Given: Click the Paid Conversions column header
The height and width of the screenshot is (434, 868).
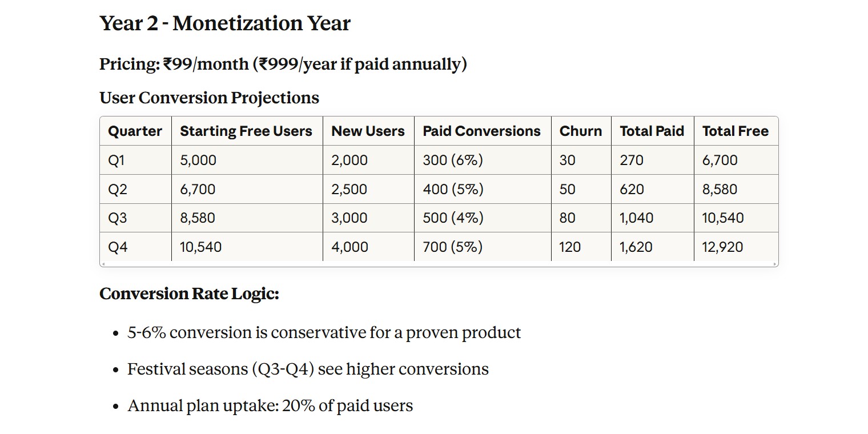Looking at the screenshot, I should tap(481, 131).
